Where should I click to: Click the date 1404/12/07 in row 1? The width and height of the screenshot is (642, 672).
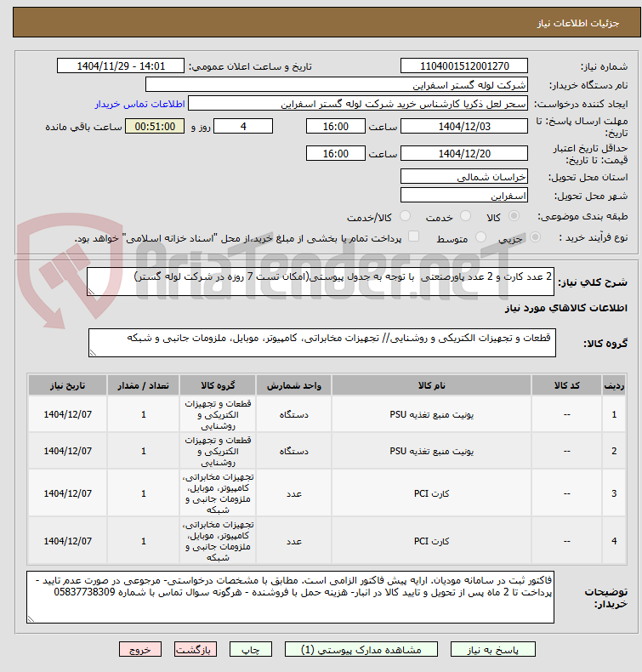68,414
